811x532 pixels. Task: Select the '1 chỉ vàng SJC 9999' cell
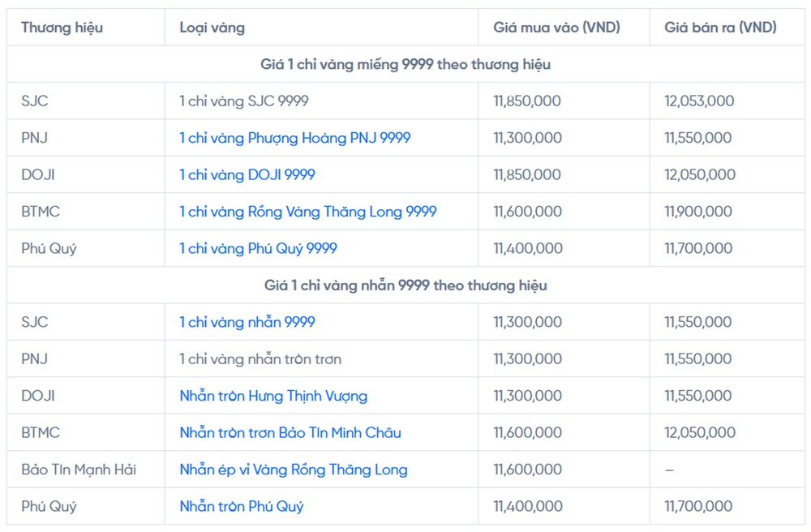pos(244,101)
